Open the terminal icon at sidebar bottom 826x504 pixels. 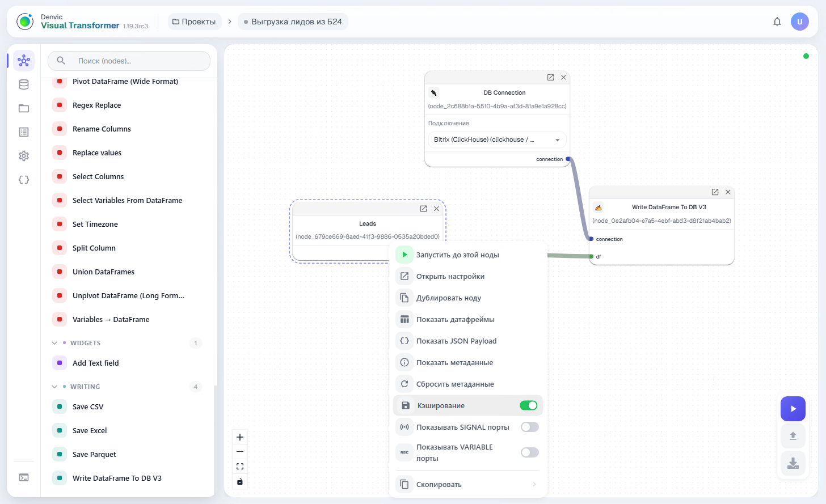24,477
